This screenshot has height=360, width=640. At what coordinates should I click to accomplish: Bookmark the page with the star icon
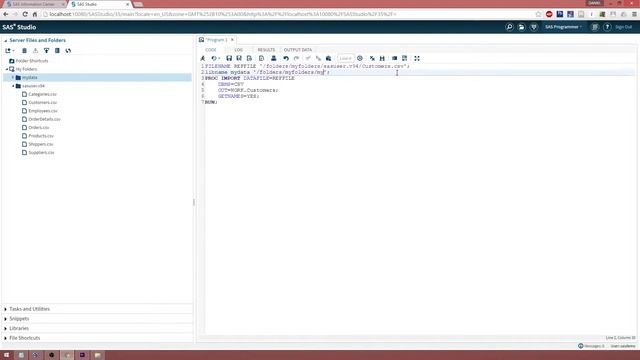pos(538,14)
